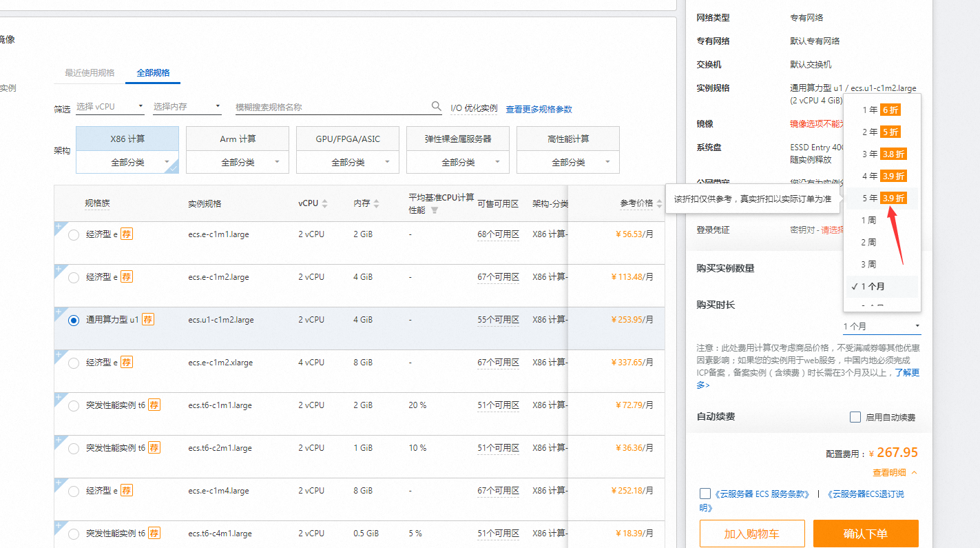
Task: Tick the 云服务器 ECS 服务条款 agreement checkbox
Action: (705, 494)
